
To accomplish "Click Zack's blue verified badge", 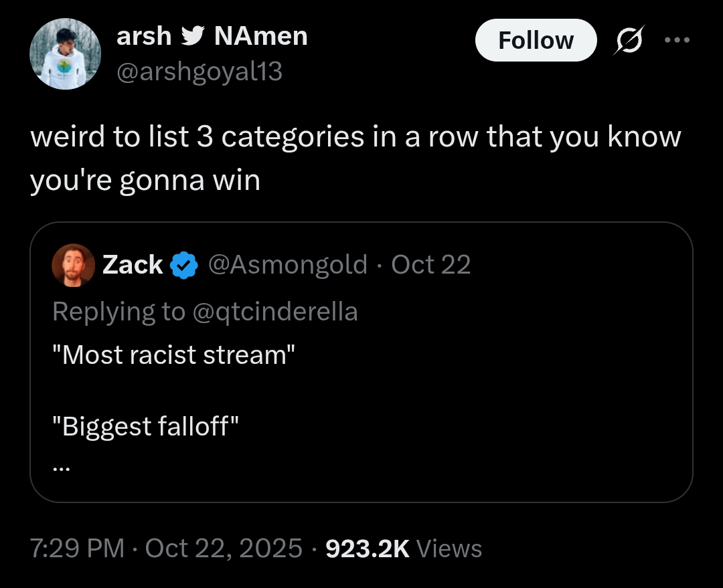I will tap(183, 266).
